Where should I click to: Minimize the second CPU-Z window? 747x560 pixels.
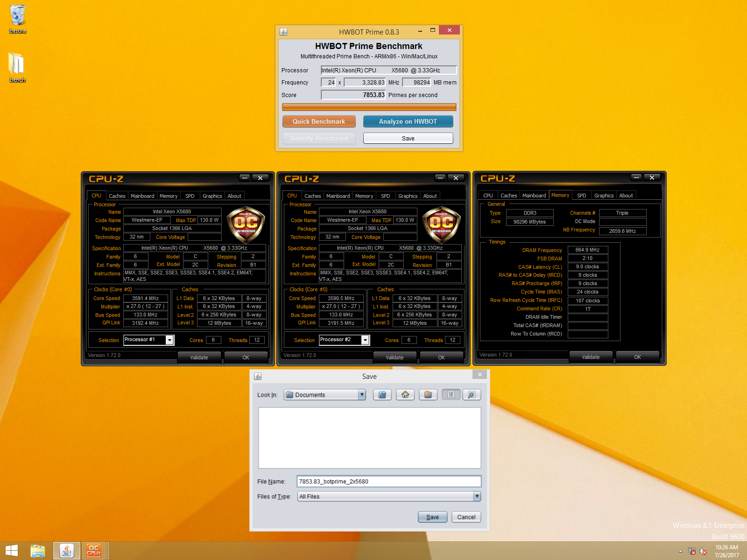(441, 178)
